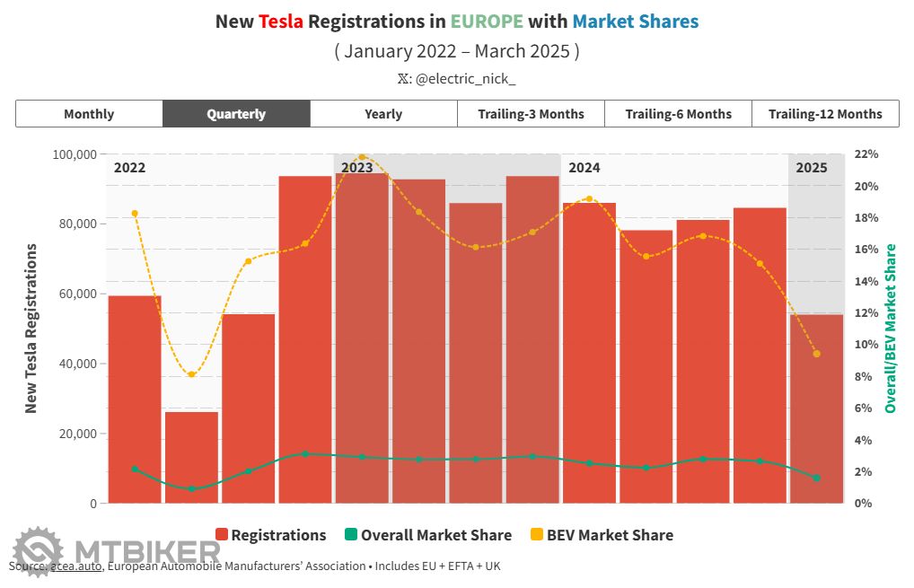Open the acea.auto source link
Screen dimensions: 914x588
point(76,566)
